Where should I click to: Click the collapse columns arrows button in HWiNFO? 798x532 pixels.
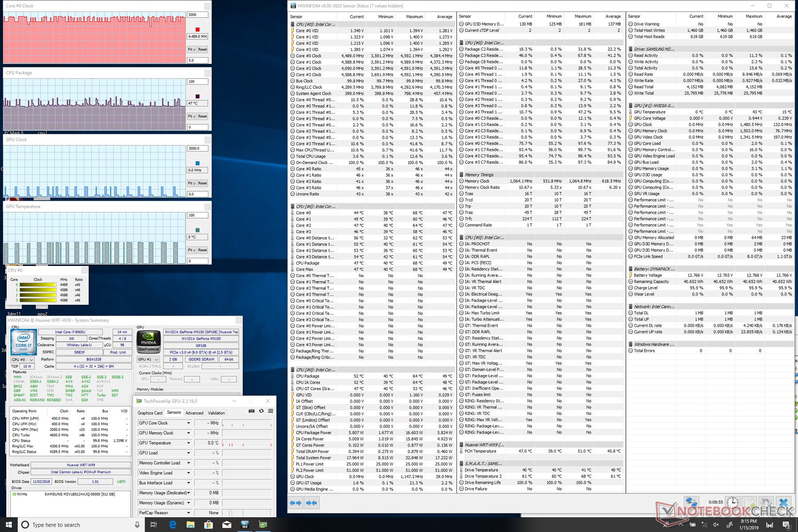[x=312, y=503]
